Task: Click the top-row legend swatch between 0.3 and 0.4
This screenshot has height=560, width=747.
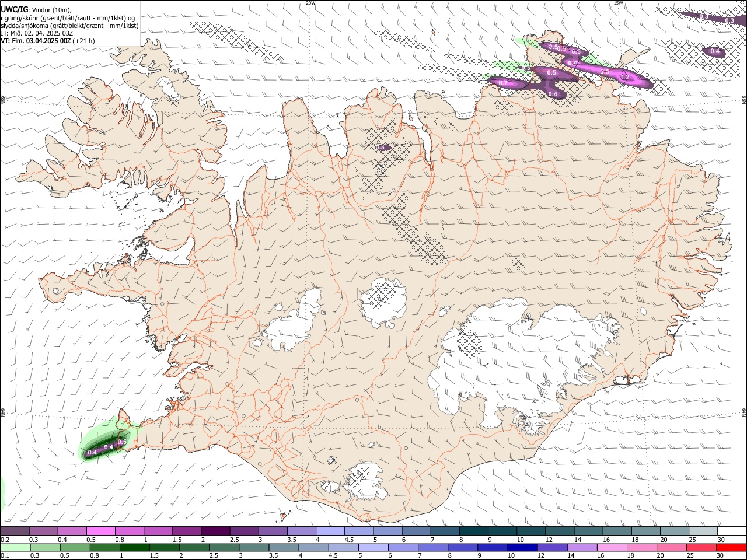Action: 43,531
